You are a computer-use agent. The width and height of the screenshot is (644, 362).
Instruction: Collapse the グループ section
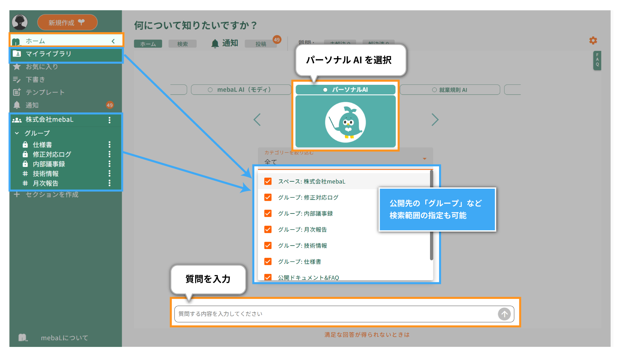click(17, 133)
